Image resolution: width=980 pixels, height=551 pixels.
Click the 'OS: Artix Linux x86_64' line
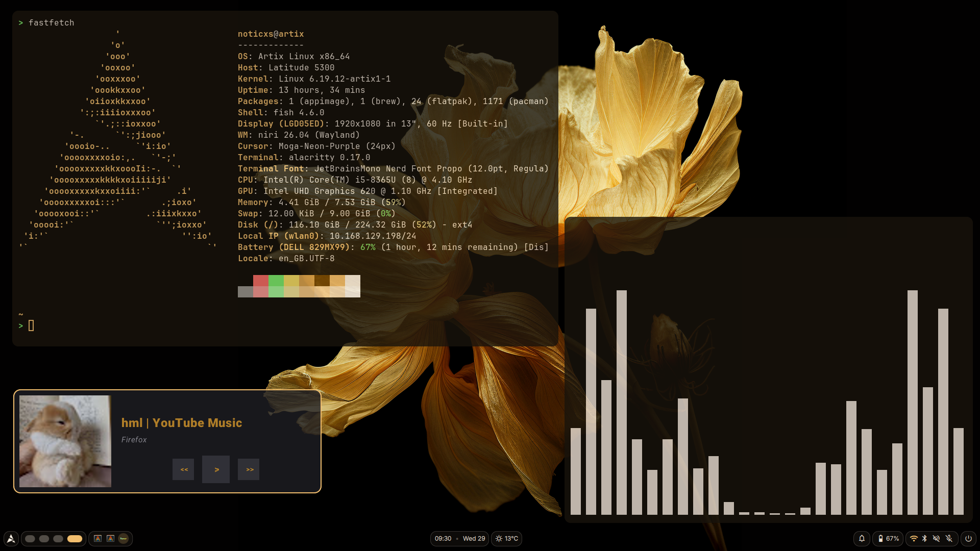(x=293, y=57)
